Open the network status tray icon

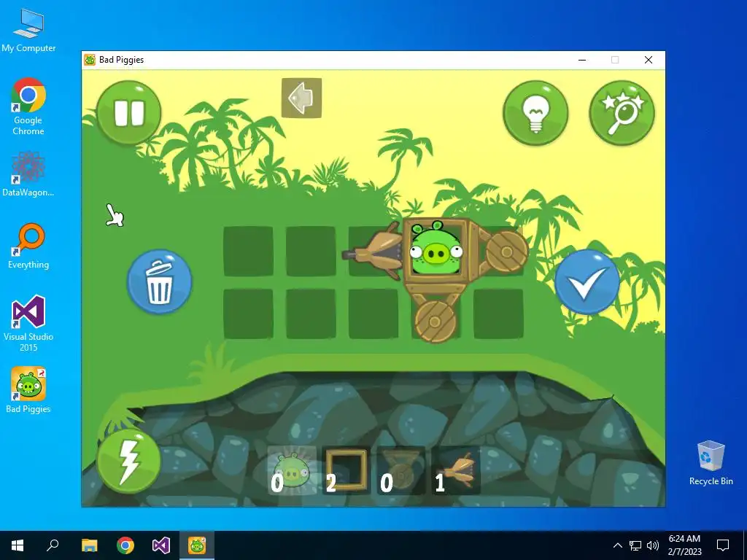point(635,545)
